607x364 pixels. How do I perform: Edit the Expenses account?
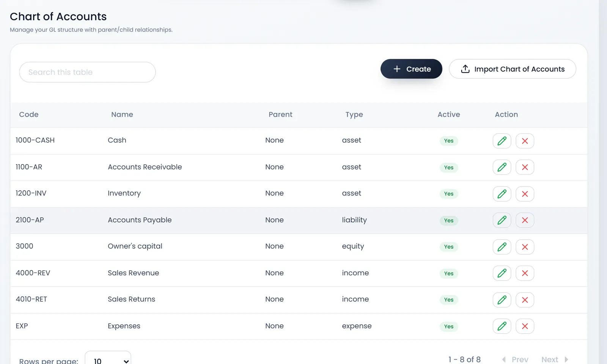(x=502, y=326)
